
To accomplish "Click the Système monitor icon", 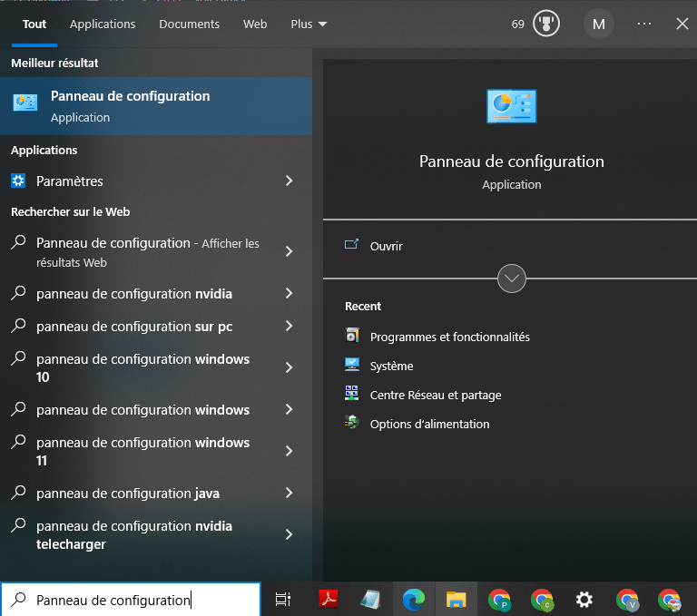I will pos(351,365).
